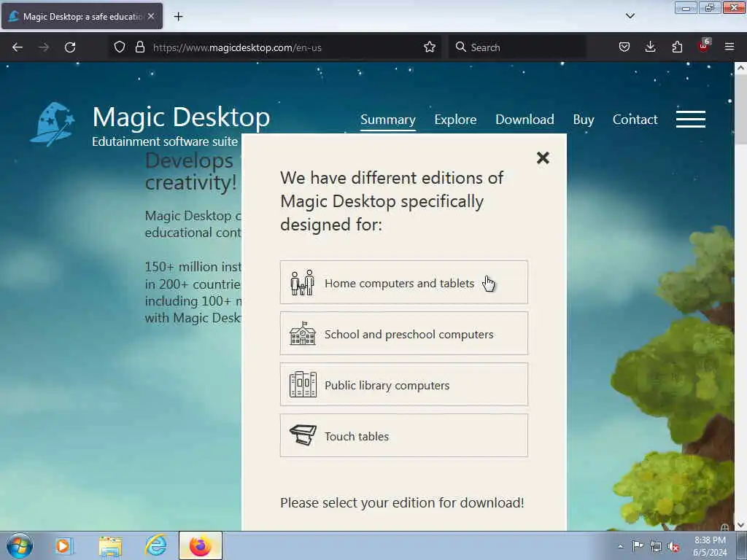Click the school building icon
747x560 pixels.
303,333
